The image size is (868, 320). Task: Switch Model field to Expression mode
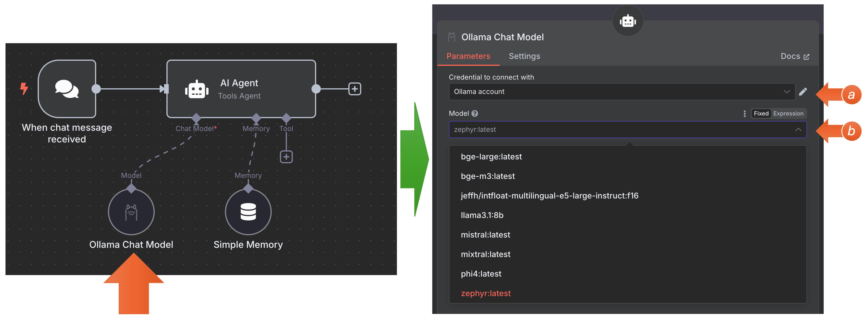click(788, 114)
